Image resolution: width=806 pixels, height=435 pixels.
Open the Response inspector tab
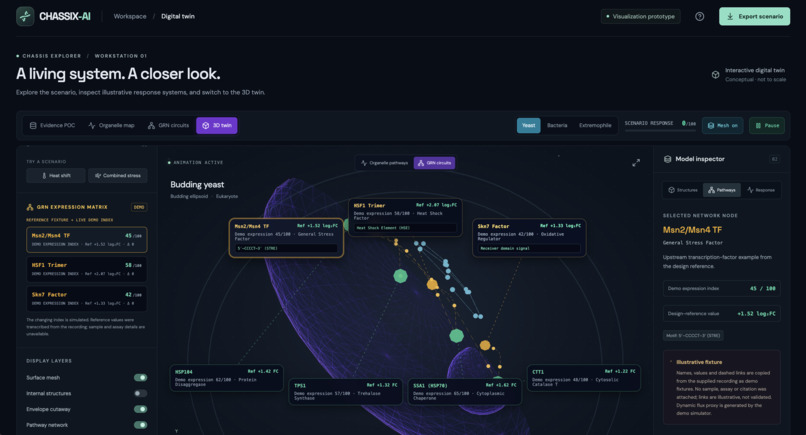click(761, 190)
